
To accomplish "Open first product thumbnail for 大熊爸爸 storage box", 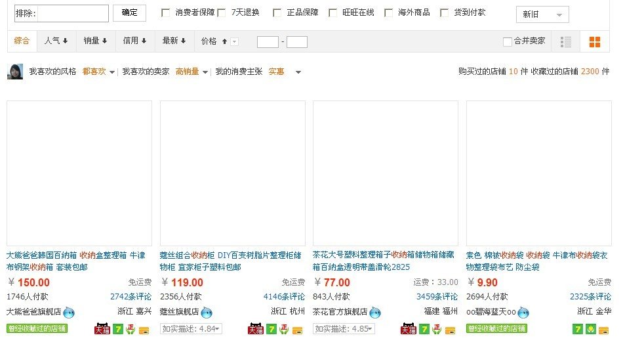I will [x=79, y=173].
